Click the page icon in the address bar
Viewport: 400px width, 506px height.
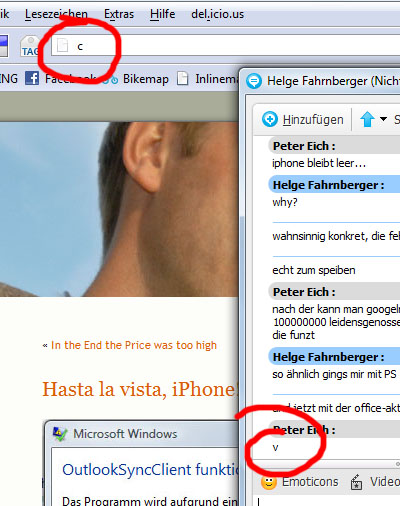click(x=62, y=46)
